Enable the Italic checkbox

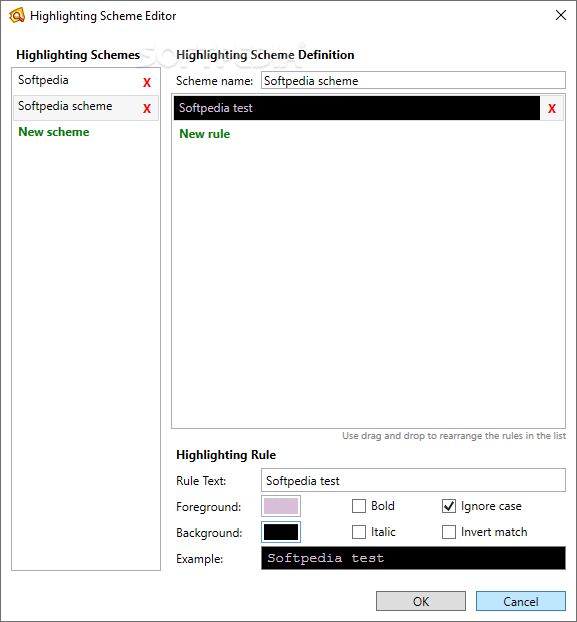pyautogui.click(x=359, y=532)
